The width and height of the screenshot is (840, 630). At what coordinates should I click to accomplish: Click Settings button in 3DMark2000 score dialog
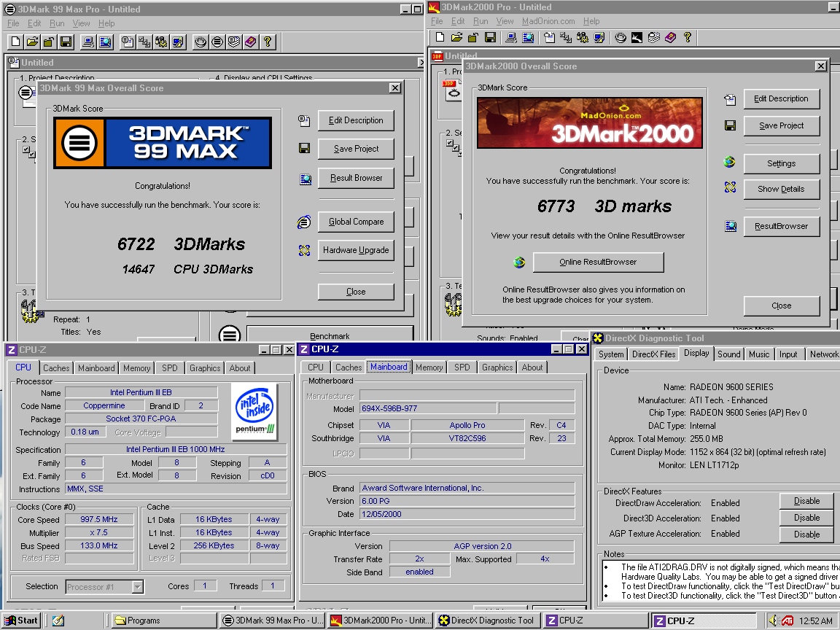tap(782, 163)
